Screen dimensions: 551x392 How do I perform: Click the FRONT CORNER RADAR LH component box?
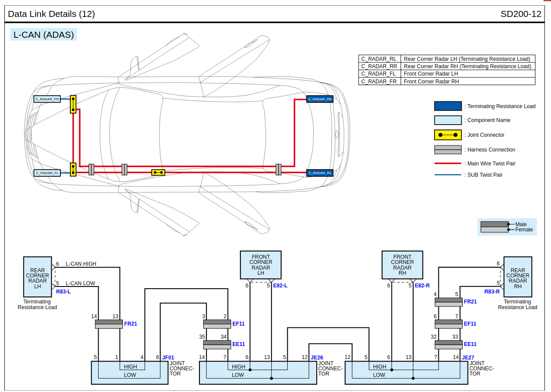coord(261,265)
